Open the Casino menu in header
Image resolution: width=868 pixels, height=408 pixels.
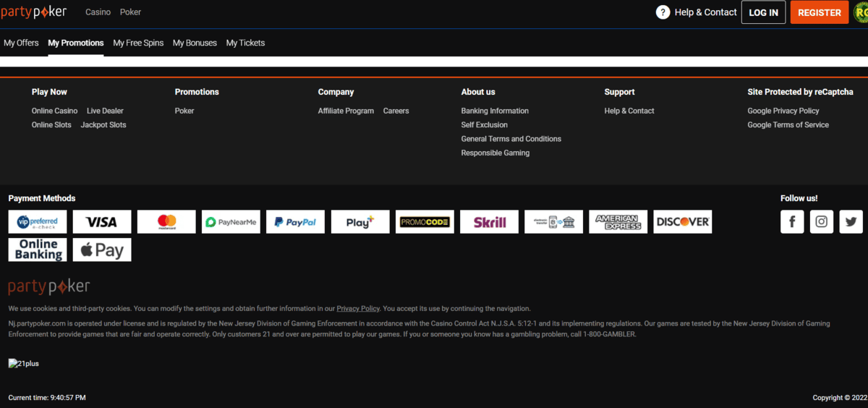point(98,12)
